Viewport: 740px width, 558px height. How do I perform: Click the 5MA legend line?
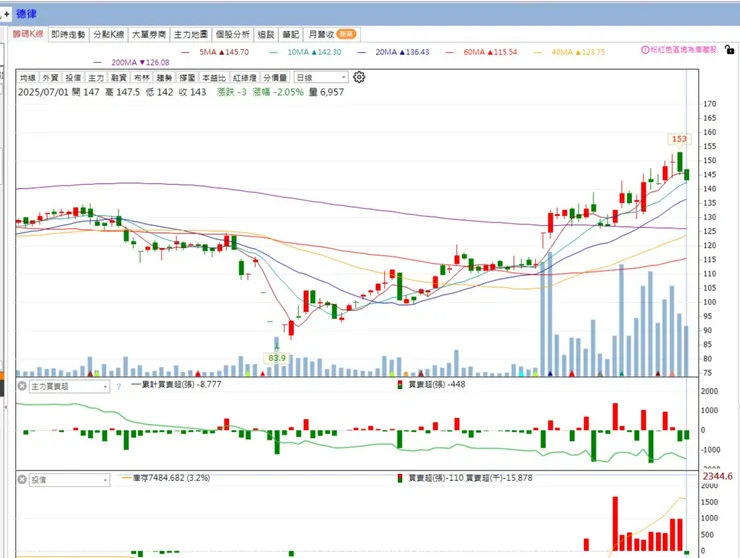tap(215, 52)
